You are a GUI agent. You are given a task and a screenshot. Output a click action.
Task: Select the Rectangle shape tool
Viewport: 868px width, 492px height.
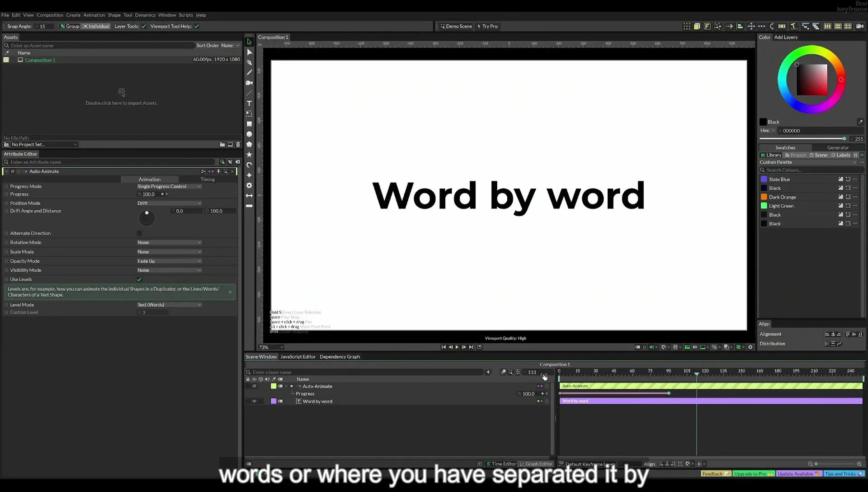click(x=249, y=124)
